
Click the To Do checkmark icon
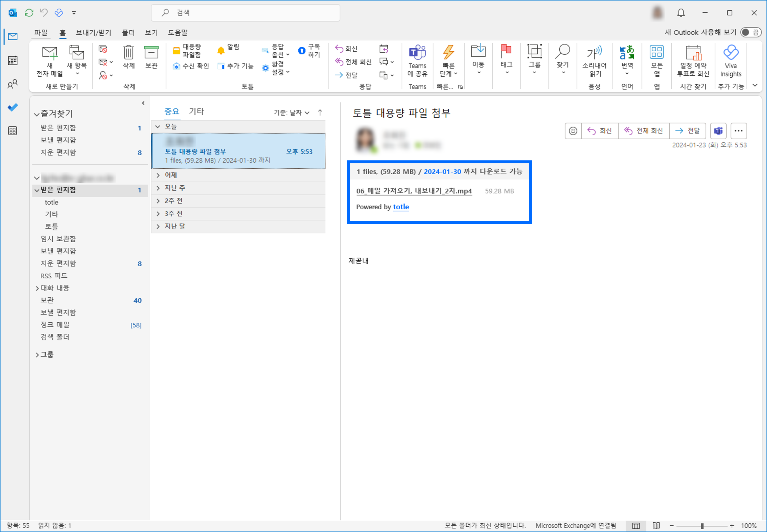(x=13, y=107)
